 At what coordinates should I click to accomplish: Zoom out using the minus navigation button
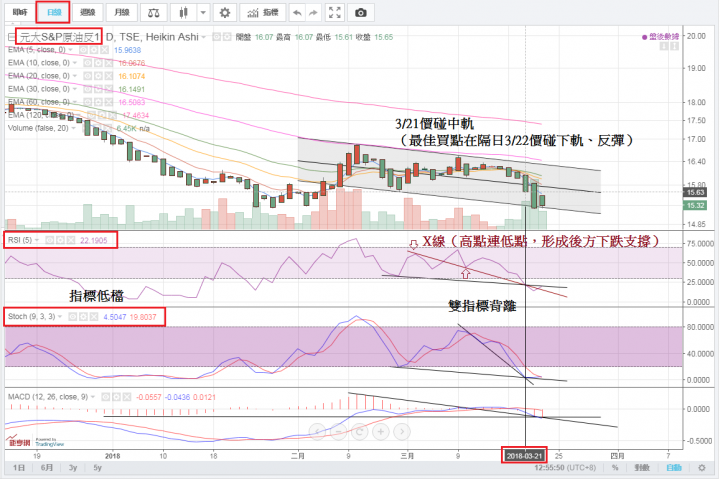tap(338, 432)
